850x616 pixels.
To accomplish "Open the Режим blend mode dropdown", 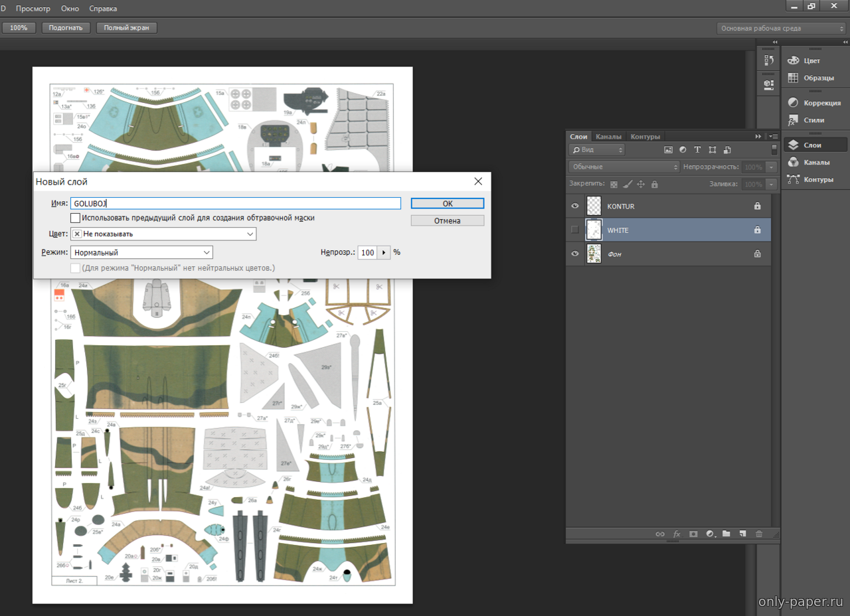I will pyautogui.click(x=141, y=253).
